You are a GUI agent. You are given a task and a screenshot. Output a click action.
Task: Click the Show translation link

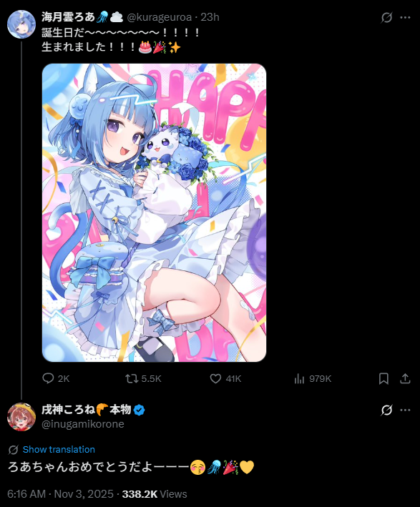(x=59, y=450)
